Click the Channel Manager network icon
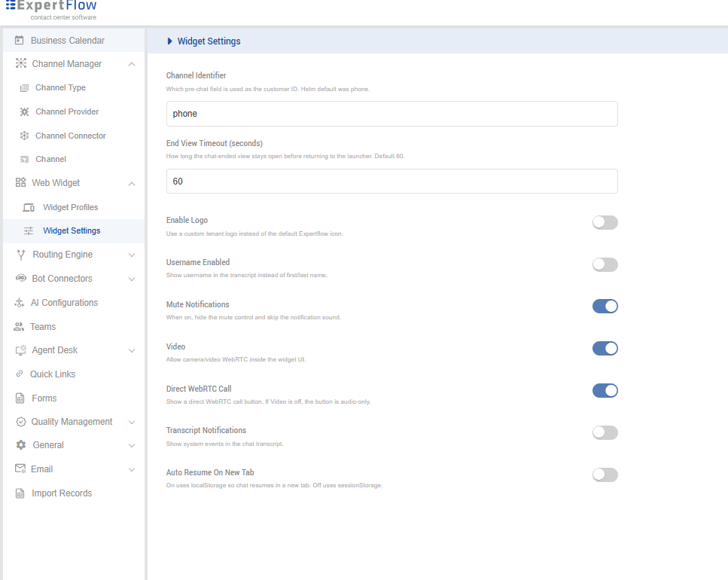728x580 pixels. click(21, 63)
